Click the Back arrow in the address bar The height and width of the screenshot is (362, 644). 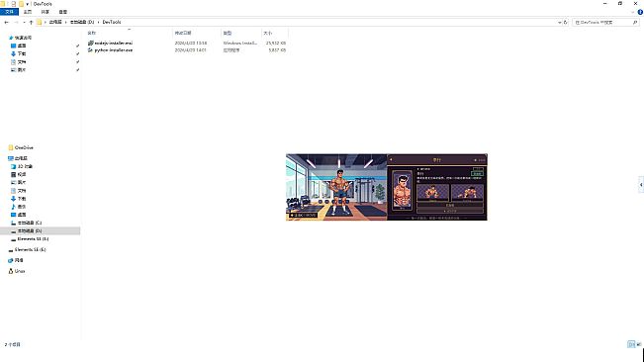[x=6, y=22]
